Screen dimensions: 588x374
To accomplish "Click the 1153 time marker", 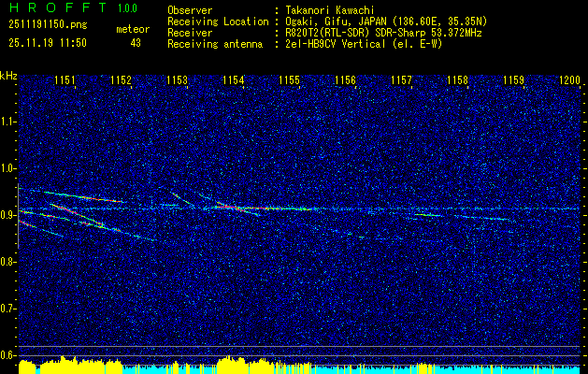I will coord(177,80).
